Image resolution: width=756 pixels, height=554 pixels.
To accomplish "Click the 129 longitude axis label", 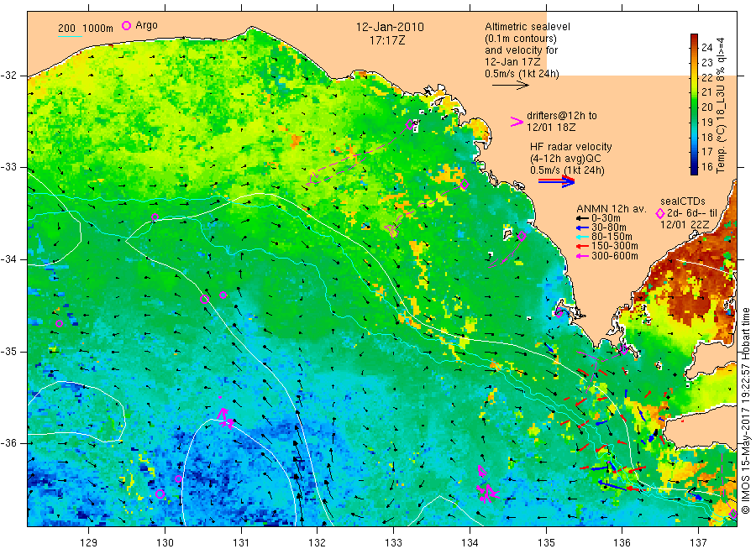I will [89, 542].
